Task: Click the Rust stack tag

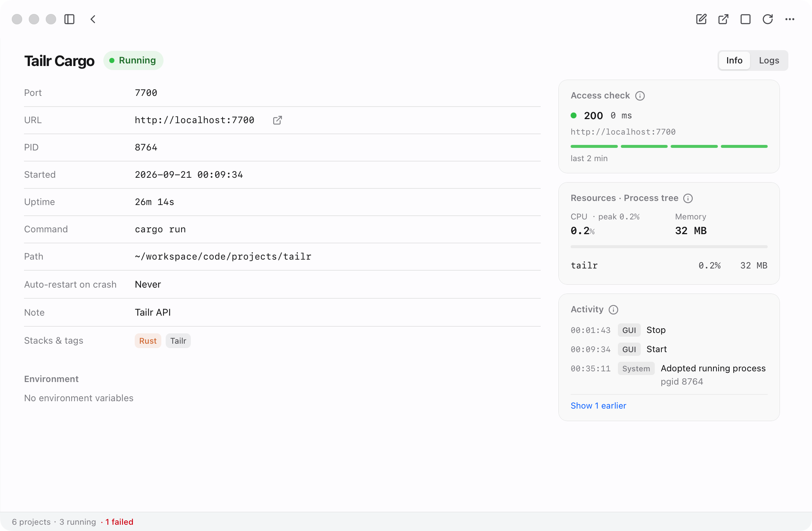Action: point(148,341)
